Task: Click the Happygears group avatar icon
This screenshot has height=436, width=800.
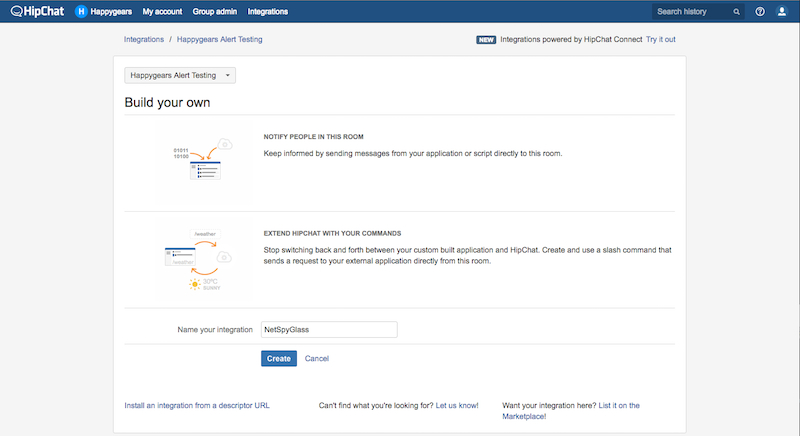Action: tap(81, 11)
